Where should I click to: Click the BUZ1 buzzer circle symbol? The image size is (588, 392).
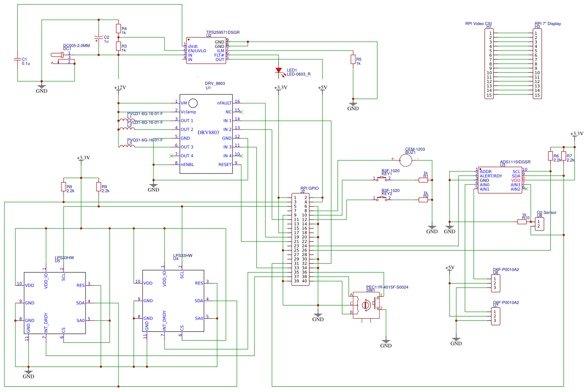[x=406, y=160]
